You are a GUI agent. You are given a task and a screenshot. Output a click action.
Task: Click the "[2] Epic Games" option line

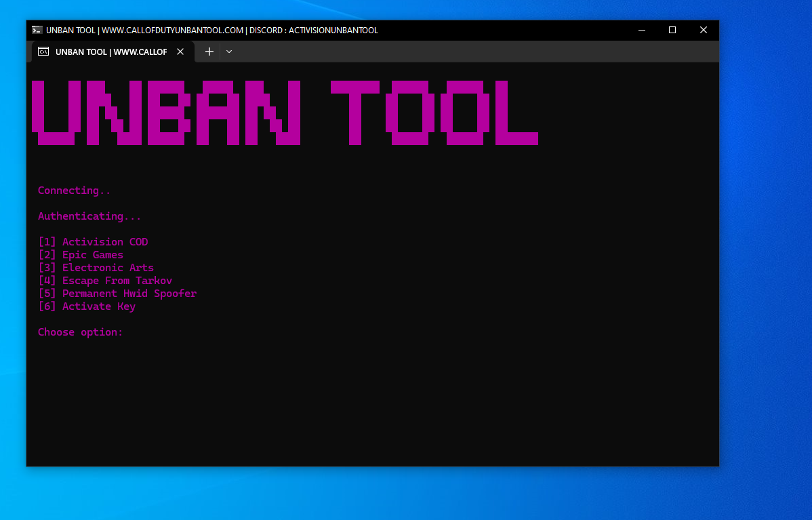[x=81, y=255]
